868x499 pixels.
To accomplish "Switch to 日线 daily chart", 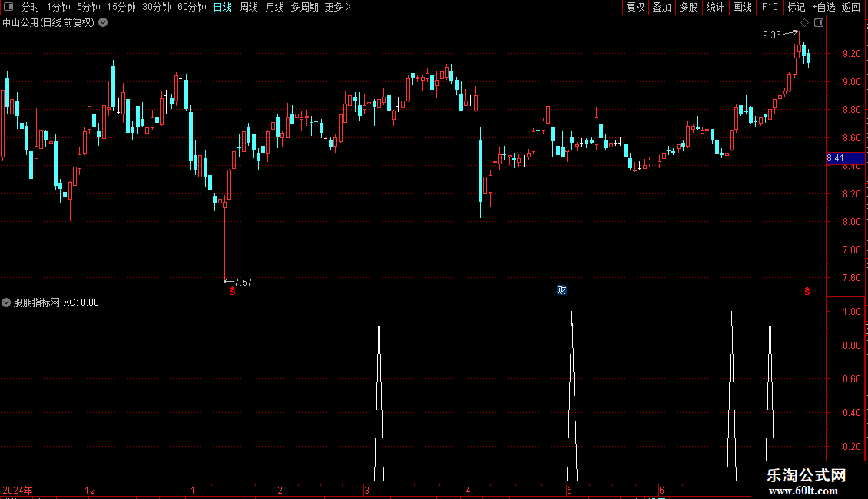I will (223, 7).
